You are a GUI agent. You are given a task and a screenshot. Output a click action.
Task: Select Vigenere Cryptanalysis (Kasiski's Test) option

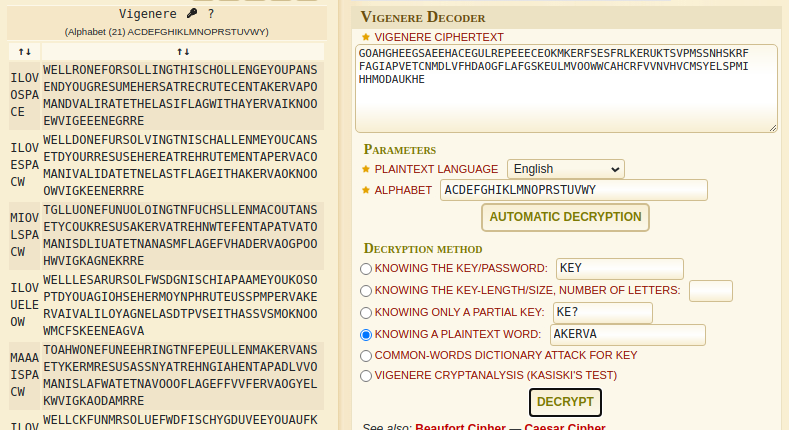[366, 376]
